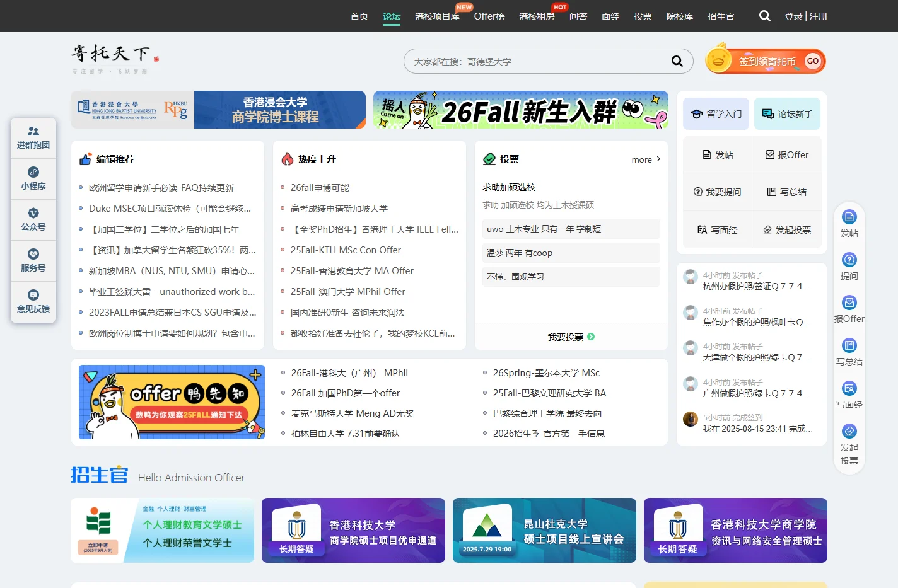This screenshot has width=898, height=588.
Task: Click the thumbs-up icon by 编辑推荐
Action: coord(85,159)
